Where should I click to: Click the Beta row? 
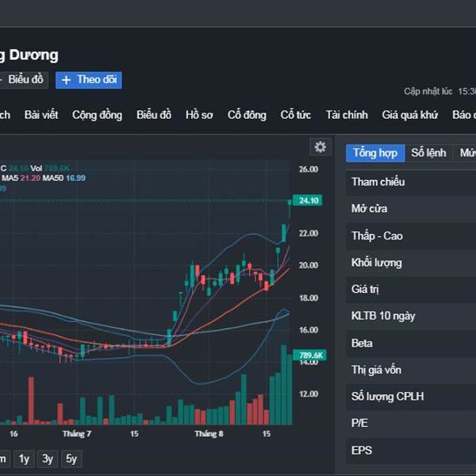[411, 343]
